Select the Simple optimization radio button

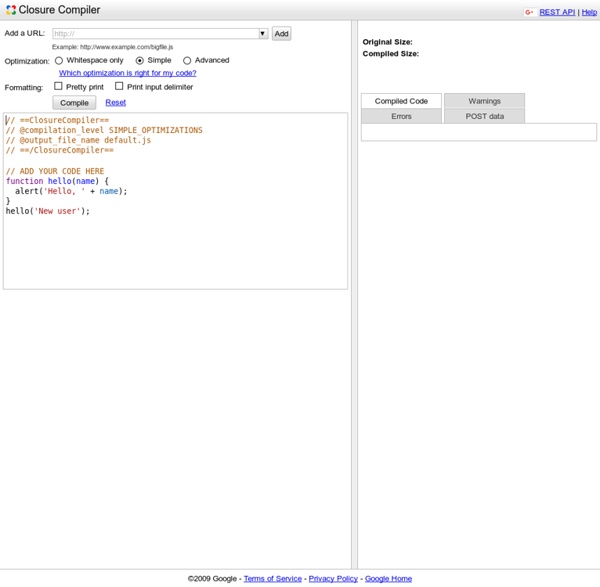140,60
